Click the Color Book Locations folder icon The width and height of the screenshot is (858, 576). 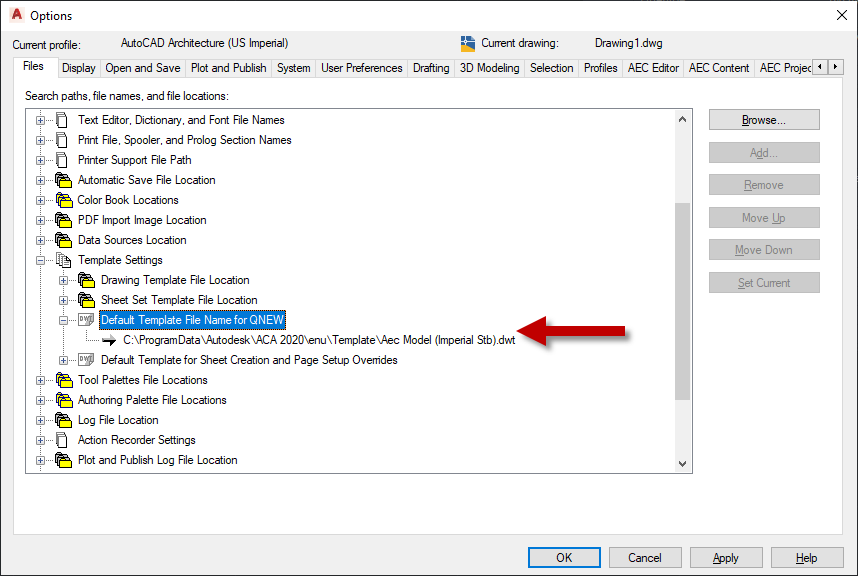coord(63,200)
